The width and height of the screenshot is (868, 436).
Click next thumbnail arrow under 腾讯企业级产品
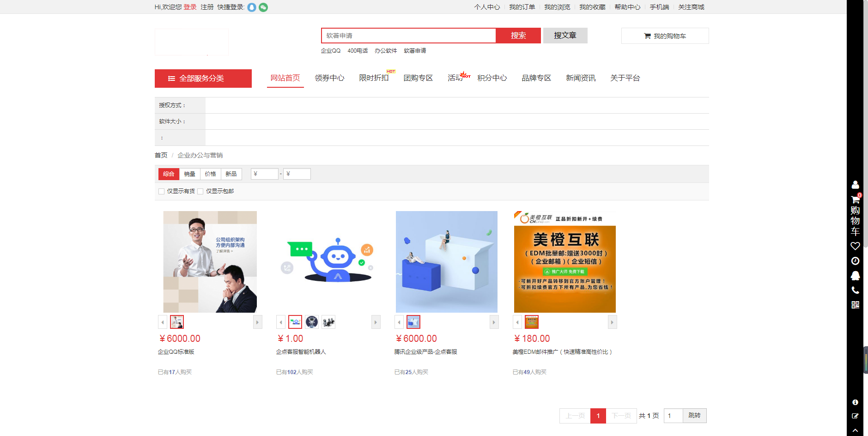494,322
